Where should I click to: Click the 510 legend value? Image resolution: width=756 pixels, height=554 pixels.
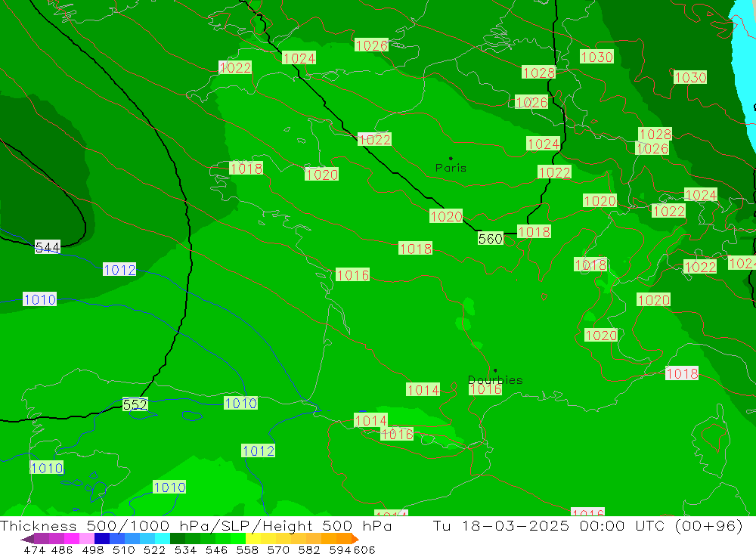123,549
